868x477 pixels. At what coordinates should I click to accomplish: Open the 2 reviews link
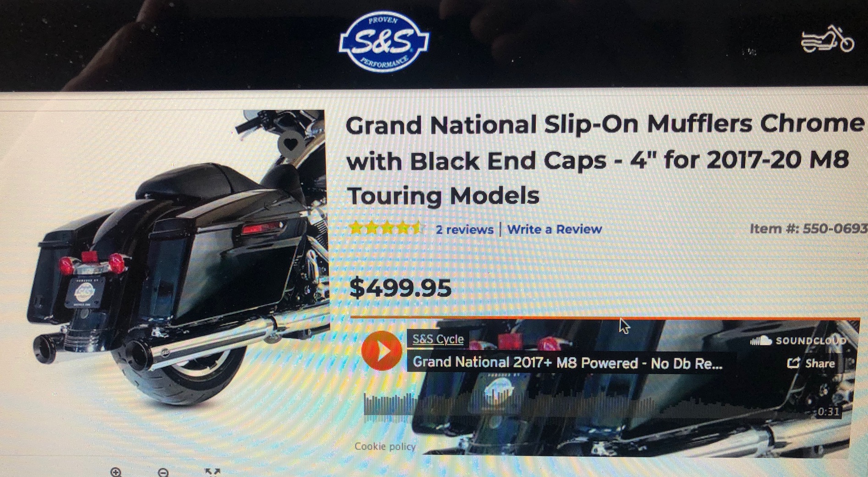464,230
